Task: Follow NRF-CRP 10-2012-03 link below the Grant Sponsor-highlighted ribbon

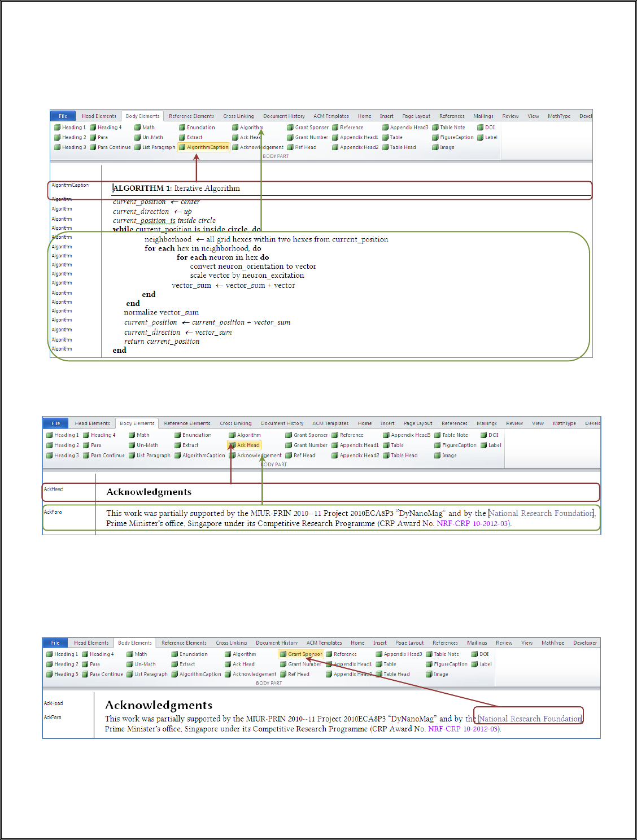Action: pyautogui.click(x=464, y=729)
